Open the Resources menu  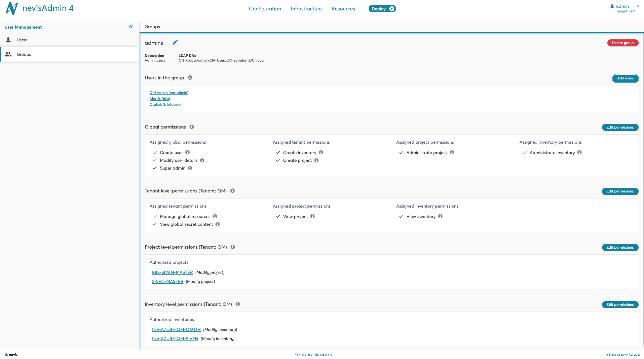tap(343, 9)
